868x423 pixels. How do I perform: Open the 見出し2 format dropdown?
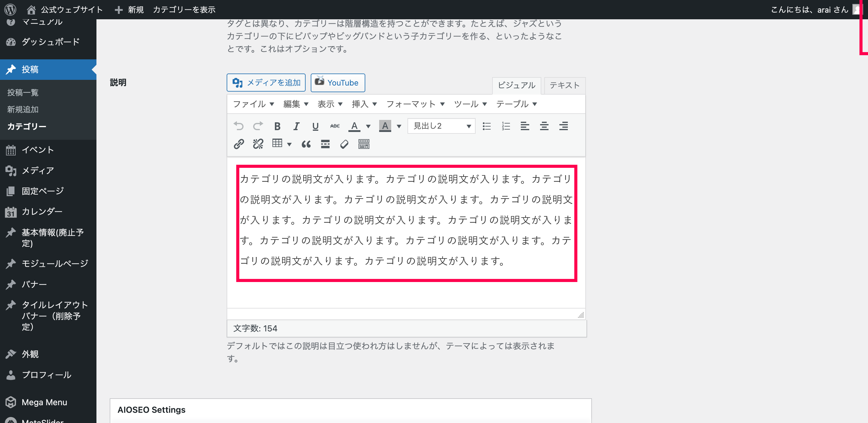(441, 126)
